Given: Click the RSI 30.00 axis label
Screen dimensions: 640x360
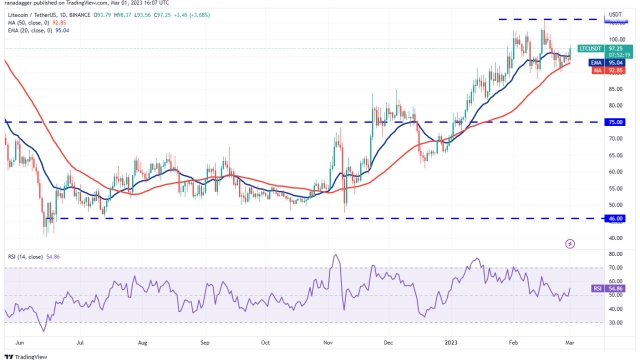Looking at the screenshot, I should coord(616,322).
